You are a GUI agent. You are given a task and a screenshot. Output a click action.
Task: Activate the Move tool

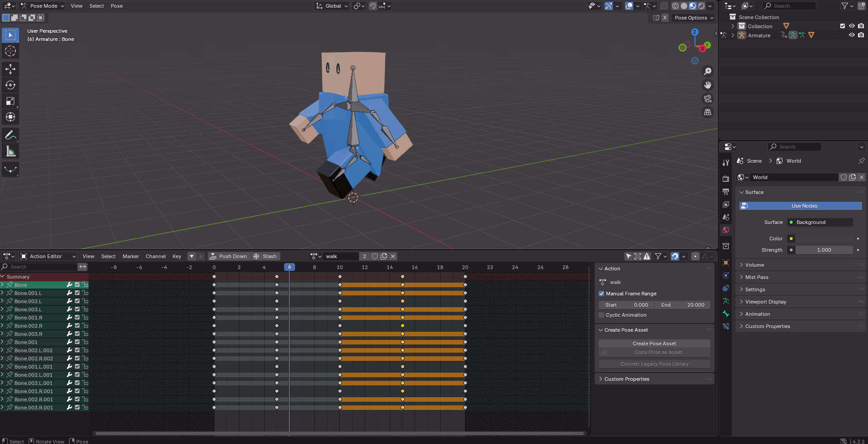click(10, 69)
